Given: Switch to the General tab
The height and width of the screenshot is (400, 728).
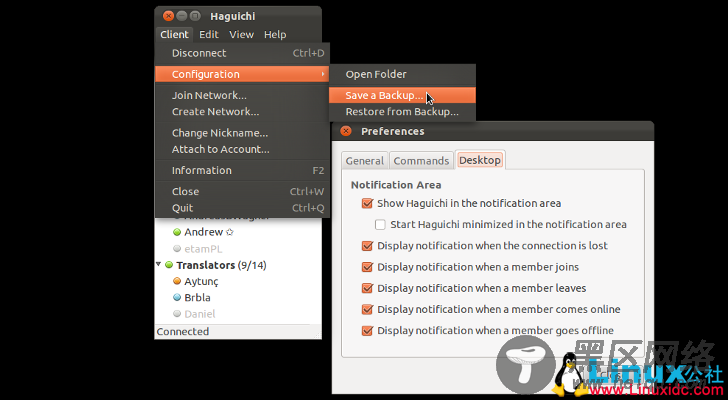Looking at the screenshot, I should point(364,161).
